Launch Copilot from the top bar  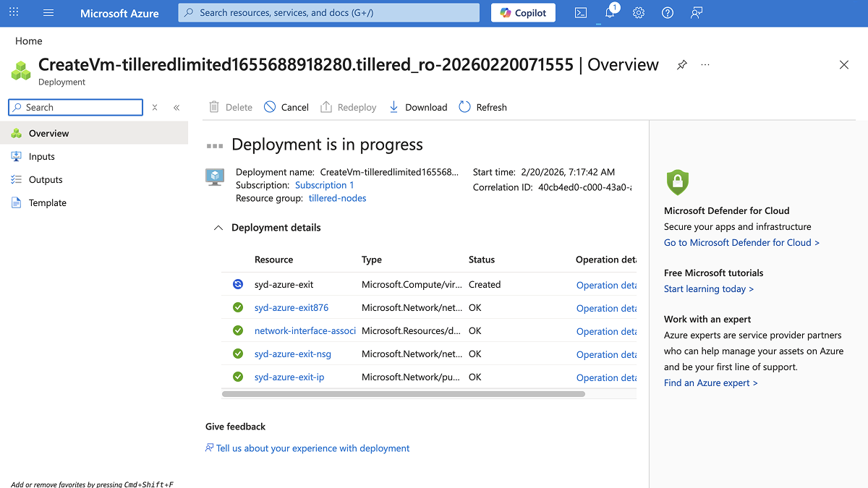click(x=522, y=12)
